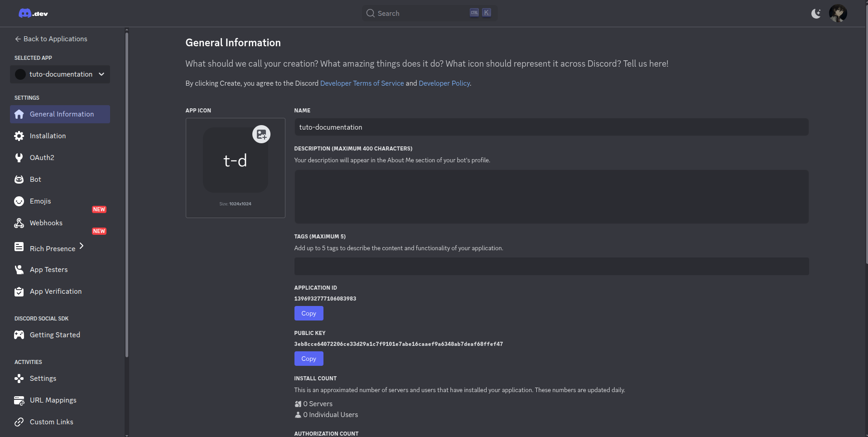Click the Rich Presence icon
Screen dimensions: 868x437
coord(19,247)
